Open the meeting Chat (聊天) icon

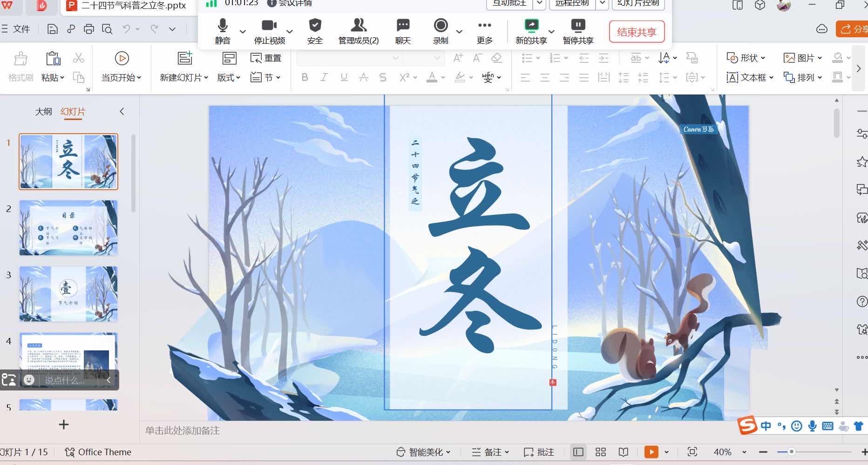403,26
